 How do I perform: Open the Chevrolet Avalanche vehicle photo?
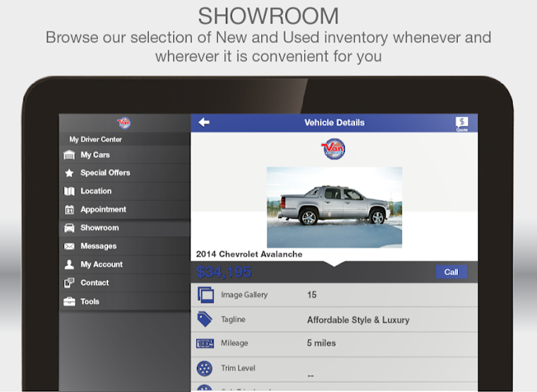(334, 207)
